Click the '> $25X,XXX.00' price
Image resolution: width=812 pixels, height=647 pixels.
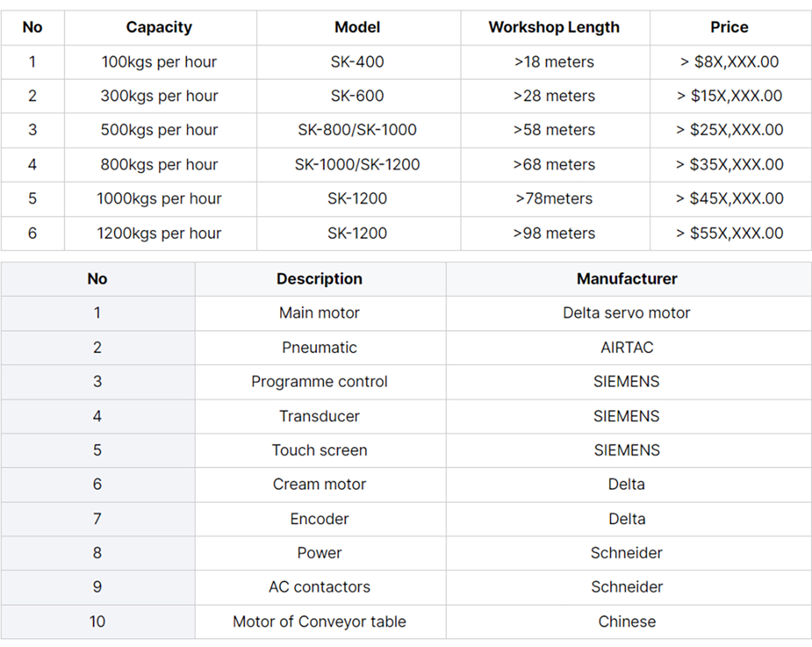pos(729,130)
